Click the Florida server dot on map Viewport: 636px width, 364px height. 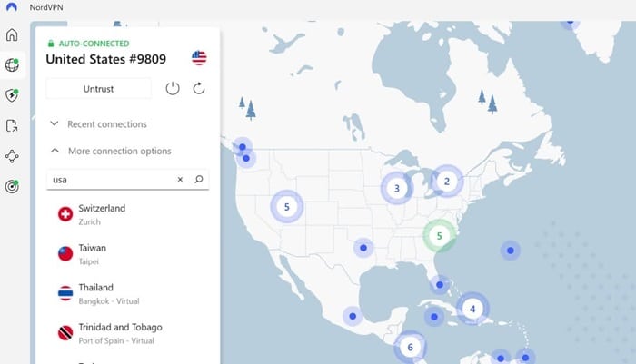click(440, 285)
